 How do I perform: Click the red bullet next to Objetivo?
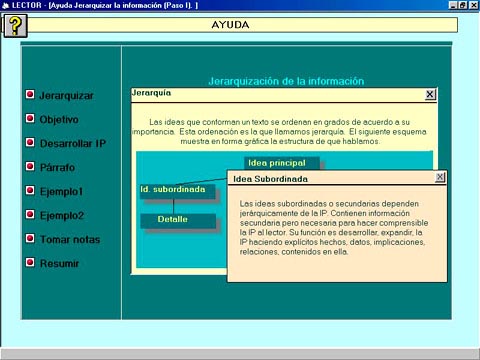[30, 119]
